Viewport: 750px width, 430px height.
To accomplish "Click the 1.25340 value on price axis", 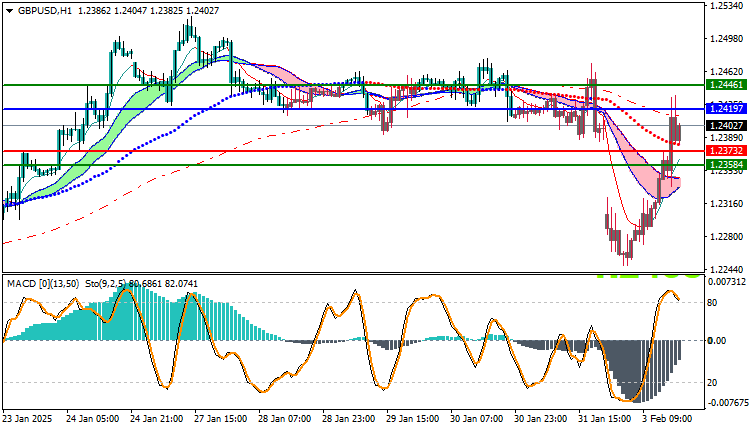I will (727, 6).
